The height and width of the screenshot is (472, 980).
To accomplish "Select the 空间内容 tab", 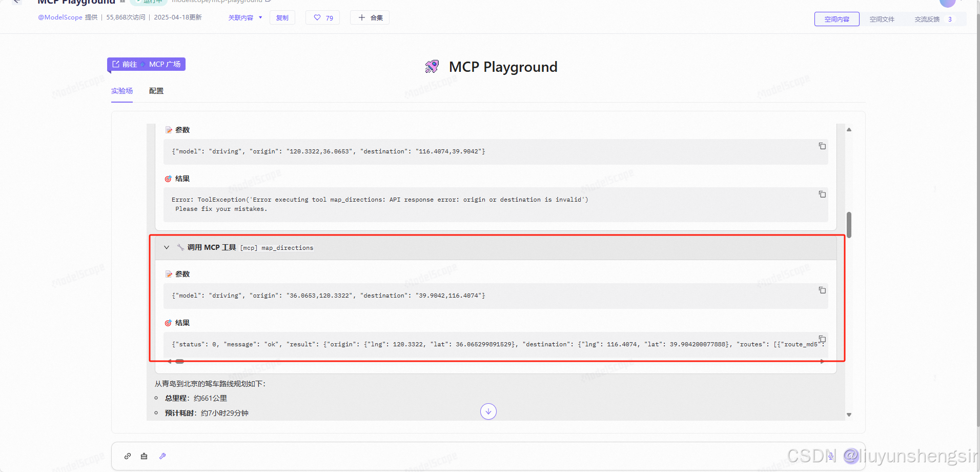I will click(837, 19).
